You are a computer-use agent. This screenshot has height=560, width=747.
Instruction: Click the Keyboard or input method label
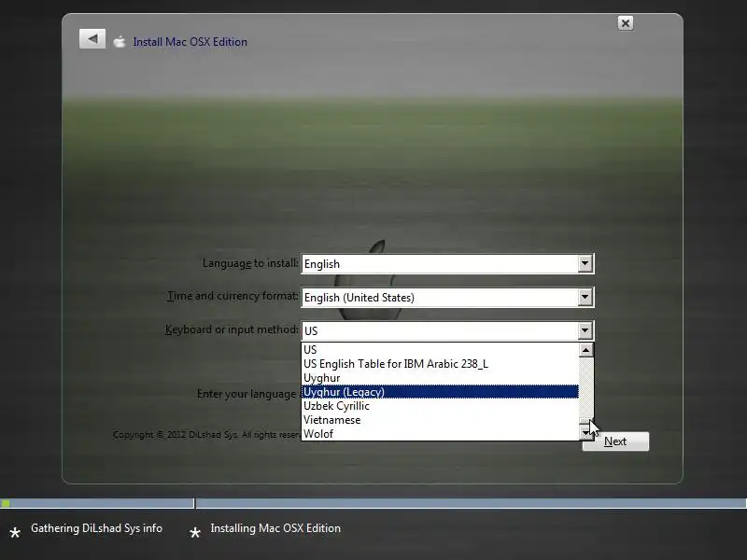232,329
